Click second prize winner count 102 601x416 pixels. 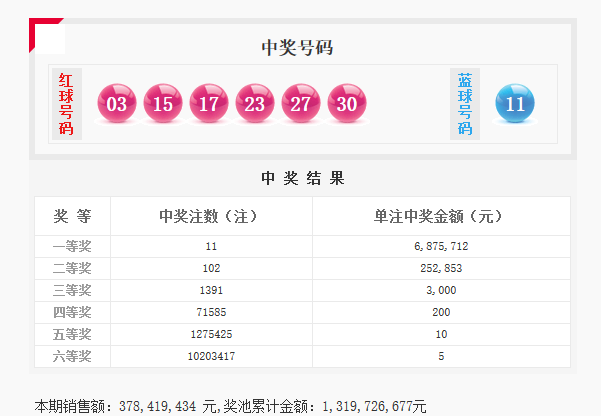coord(211,268)
